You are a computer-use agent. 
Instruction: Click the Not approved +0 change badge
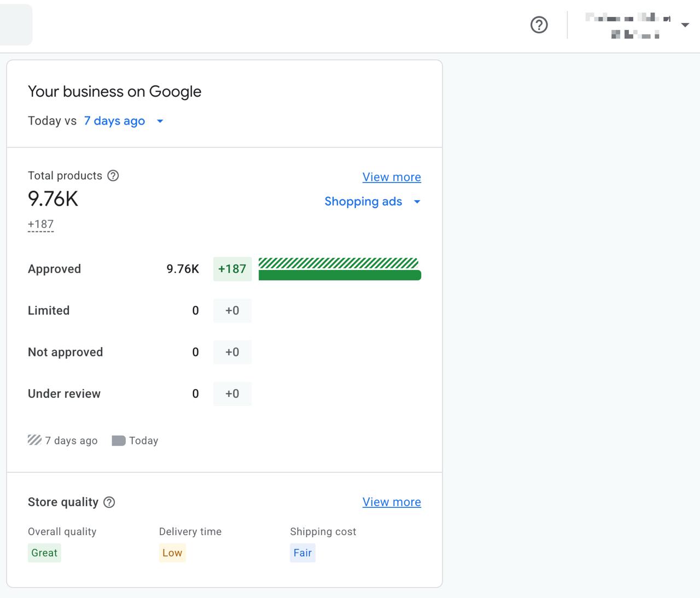(x=232, y=352)
